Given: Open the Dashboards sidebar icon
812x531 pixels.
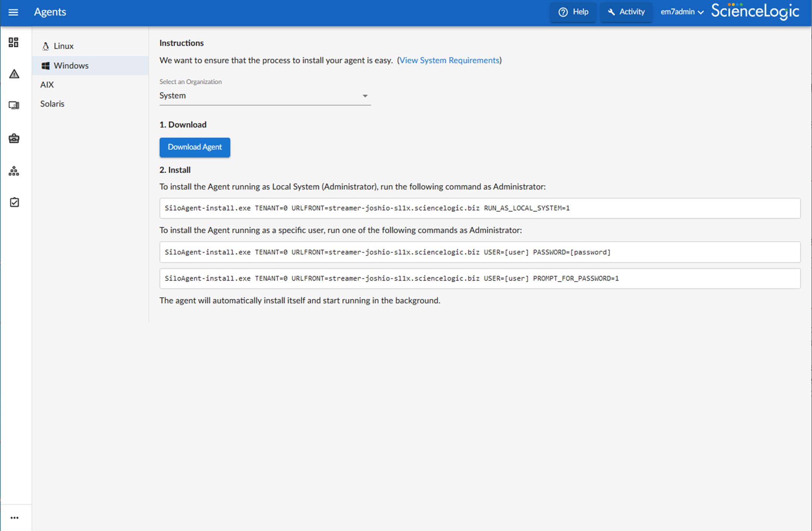Looking at the screenshot, I should pos(14,42).
